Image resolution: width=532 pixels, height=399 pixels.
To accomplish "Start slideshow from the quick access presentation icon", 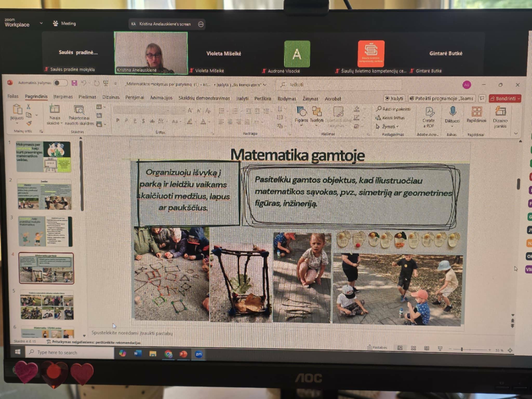I will (x=106, y=83).
